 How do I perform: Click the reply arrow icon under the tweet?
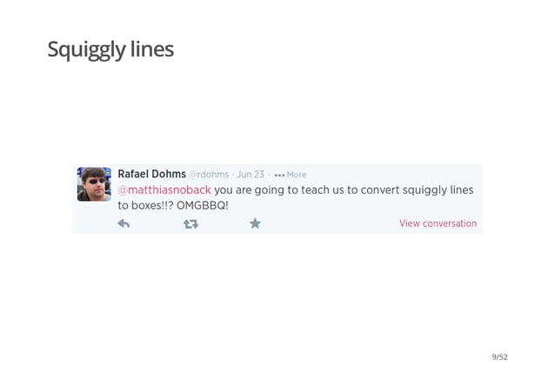point(124,223)
